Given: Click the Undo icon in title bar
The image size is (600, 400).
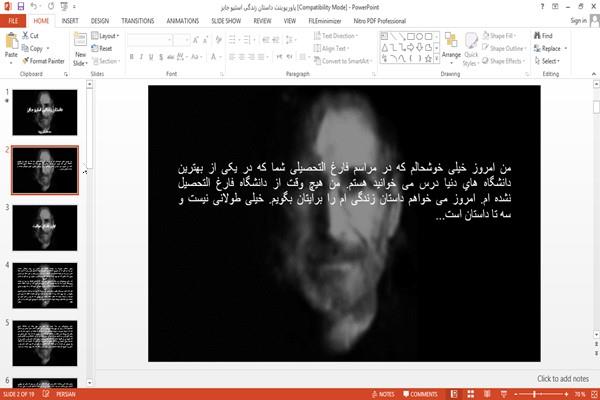Looking at the screenshot, I should tap(33, 6).
